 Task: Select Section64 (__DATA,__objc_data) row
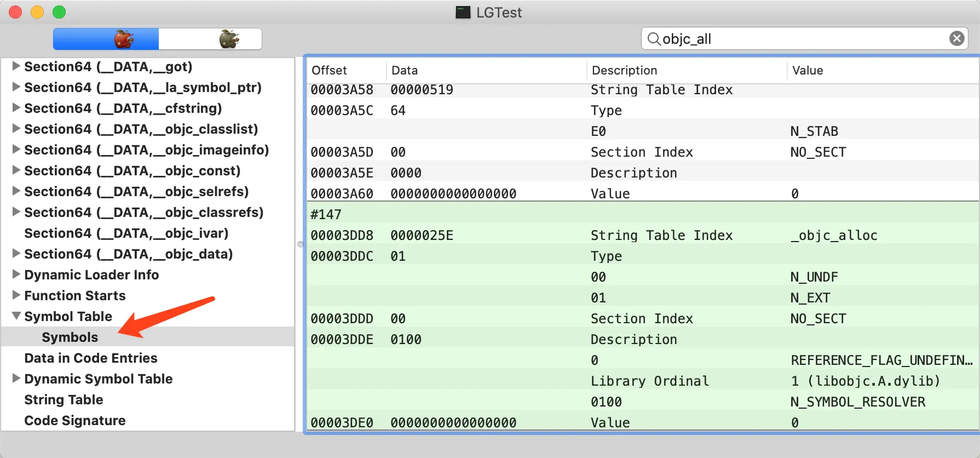[129, 254]
